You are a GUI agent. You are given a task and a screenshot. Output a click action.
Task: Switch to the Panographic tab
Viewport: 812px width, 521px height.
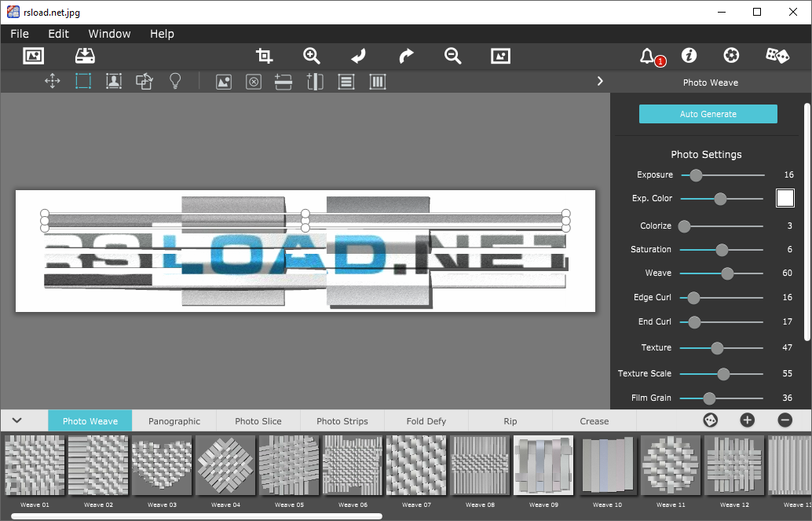(174, 421)
